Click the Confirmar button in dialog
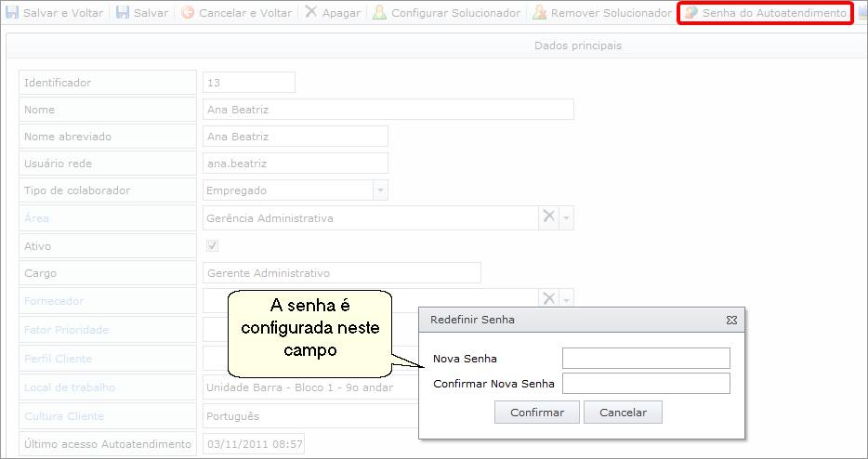This screenshot has width=868, height=459. [x=537, y=413]
